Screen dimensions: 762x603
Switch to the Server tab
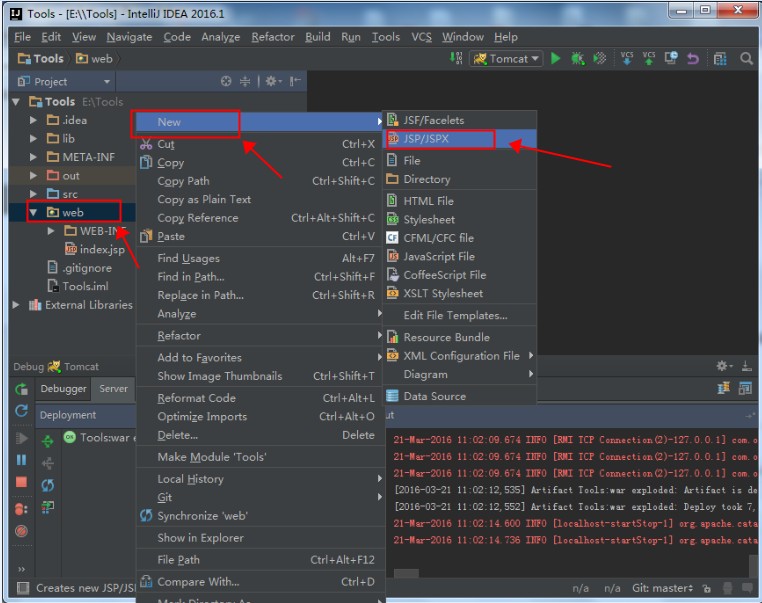[x=113, y=389]
